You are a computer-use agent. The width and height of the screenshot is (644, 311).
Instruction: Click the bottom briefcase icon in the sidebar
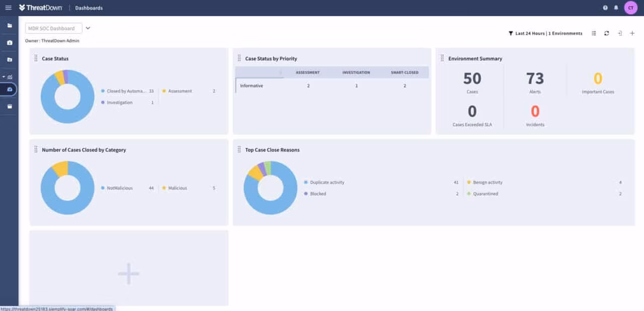[10, 106]
